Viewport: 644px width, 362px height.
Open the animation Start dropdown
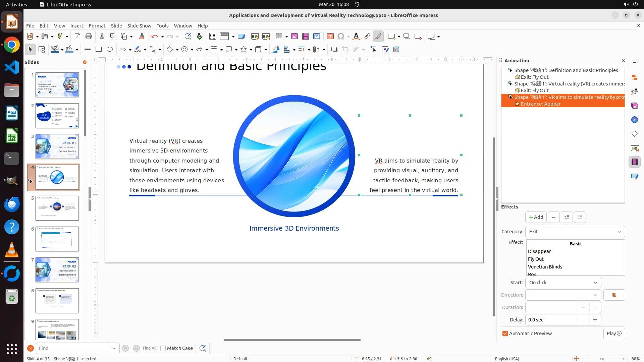tap(563, 283)
